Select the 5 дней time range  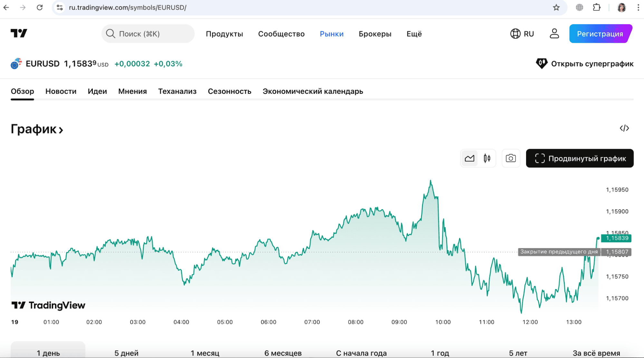click(x=126, y=353)
